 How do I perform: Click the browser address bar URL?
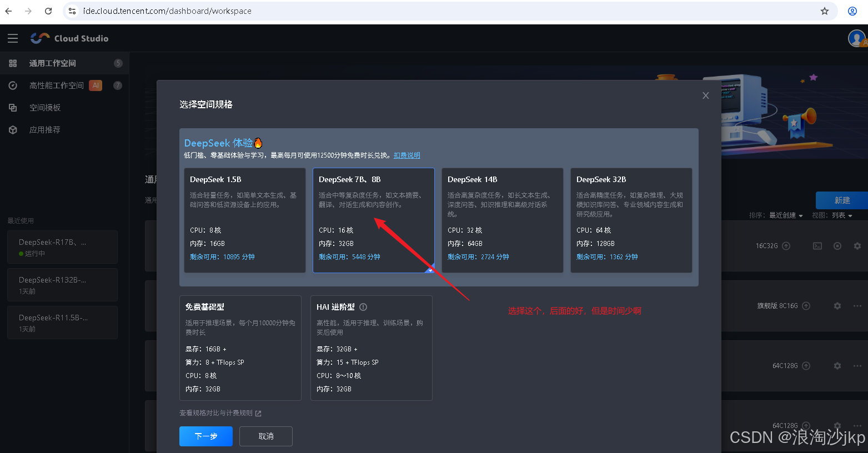[167, 11]
